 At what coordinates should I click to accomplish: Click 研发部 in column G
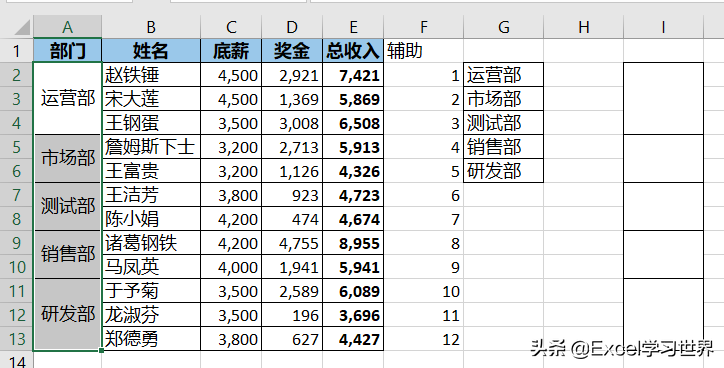coord(503,171)
